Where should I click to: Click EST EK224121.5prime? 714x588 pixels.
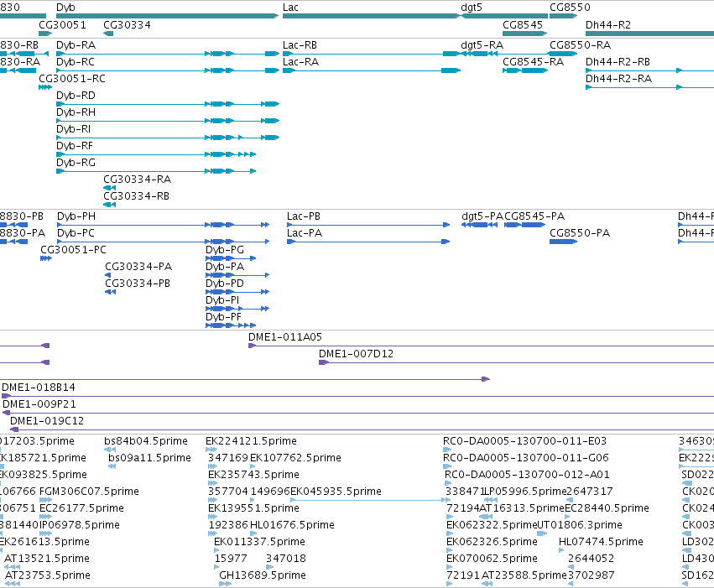(251, 441)
